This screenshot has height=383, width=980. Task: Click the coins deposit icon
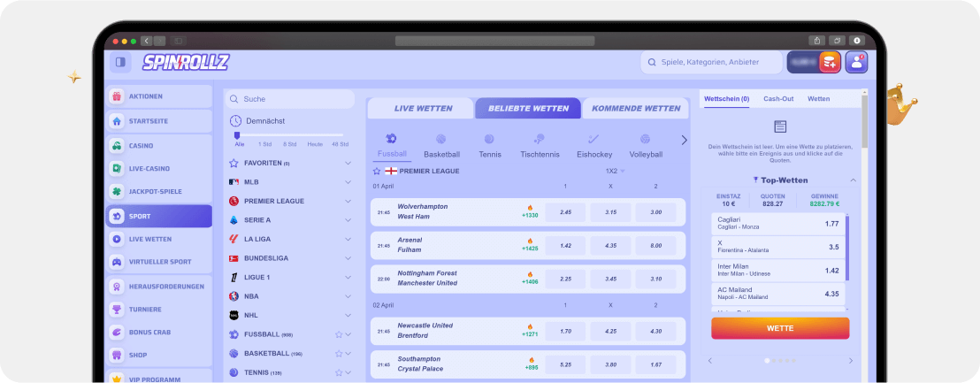(x=830, y=62)
